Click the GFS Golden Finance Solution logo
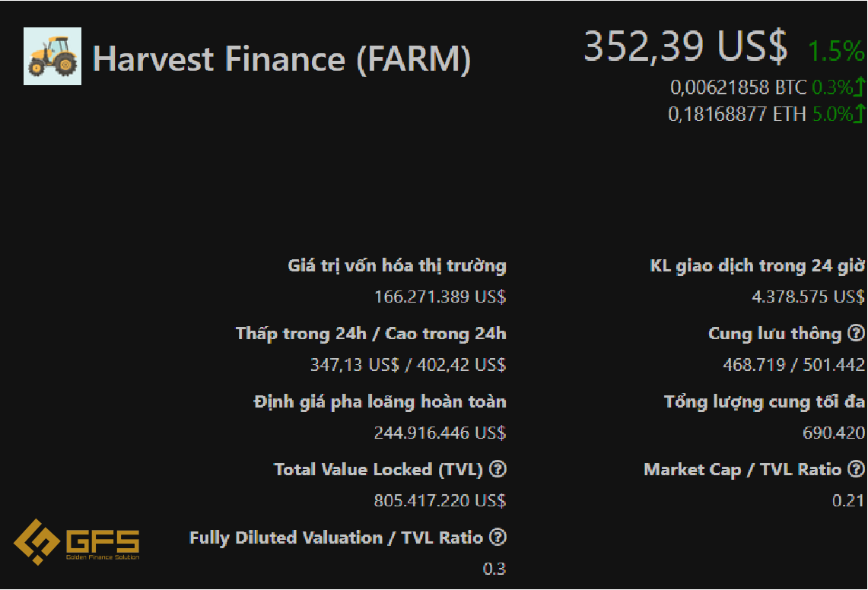Image resolution: width=868 pixels, height=590 pixels. [77, 542]
